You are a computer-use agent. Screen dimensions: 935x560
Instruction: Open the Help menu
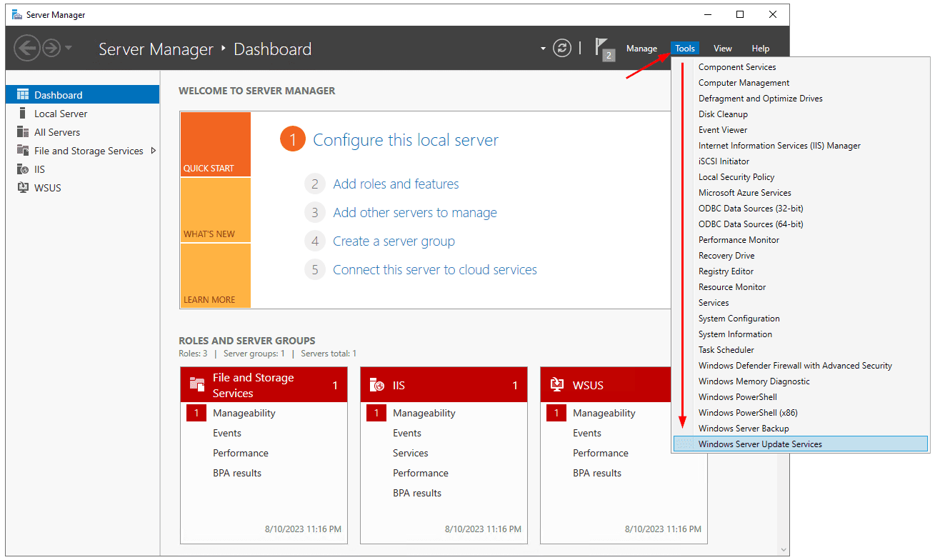[x=761, y=49]
